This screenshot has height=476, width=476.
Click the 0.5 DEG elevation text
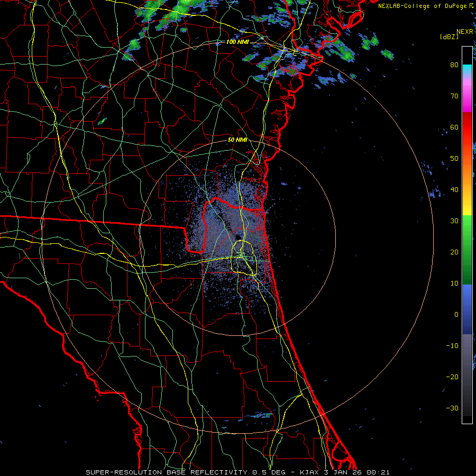[x=269, y=472]
